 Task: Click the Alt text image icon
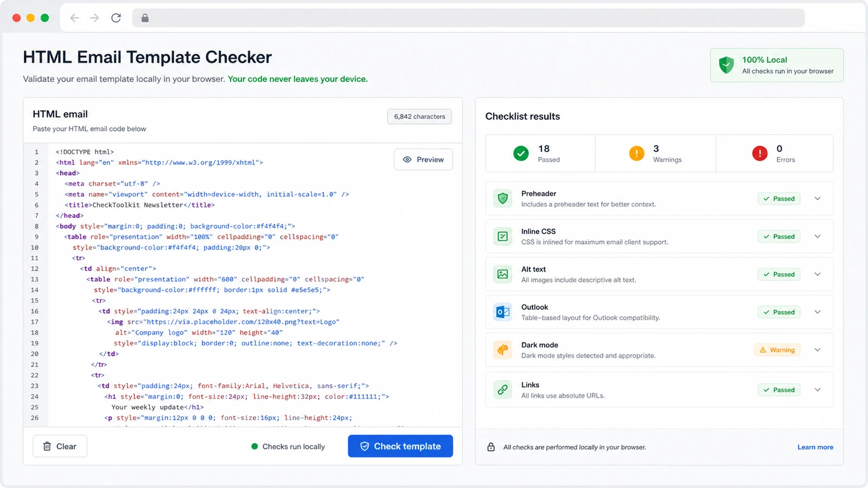coord(503,274)
